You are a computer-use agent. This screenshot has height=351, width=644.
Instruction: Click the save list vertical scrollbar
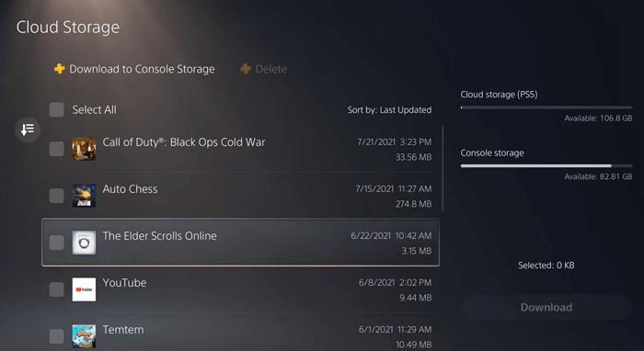[x=443, y=168]
